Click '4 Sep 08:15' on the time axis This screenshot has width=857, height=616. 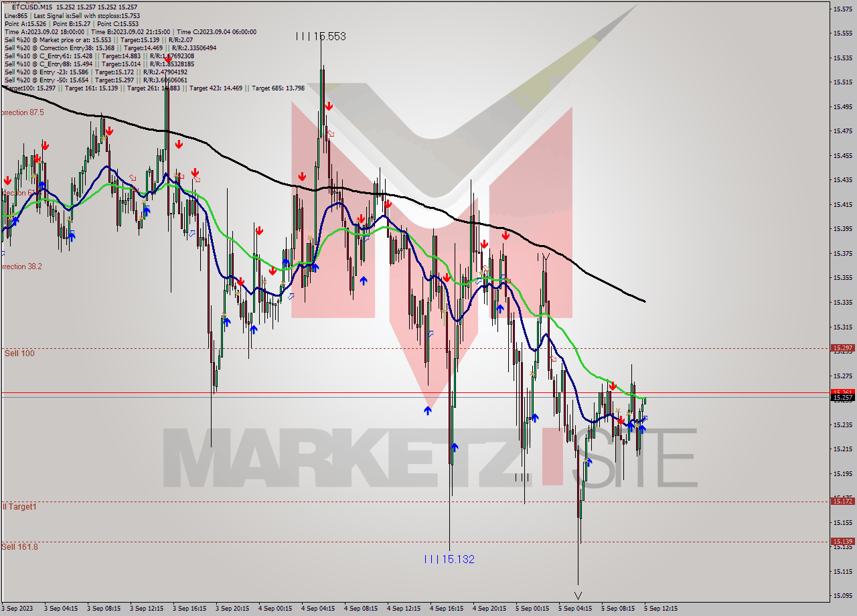click(361, 609)
